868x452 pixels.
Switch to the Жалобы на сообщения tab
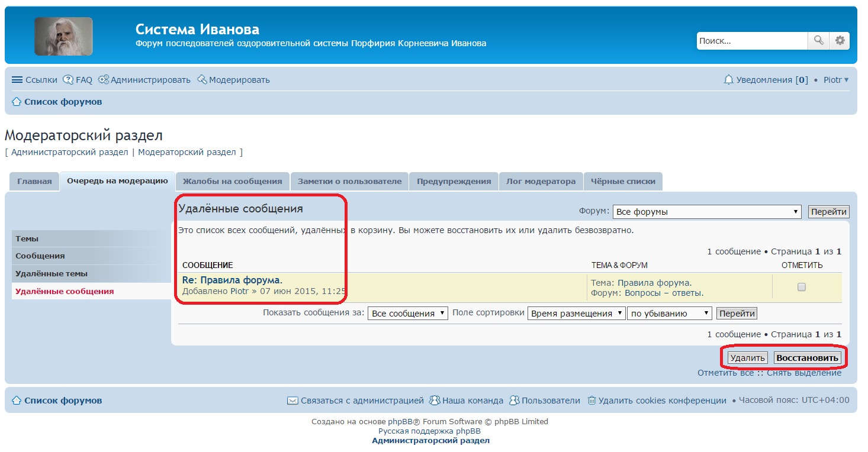232,182
